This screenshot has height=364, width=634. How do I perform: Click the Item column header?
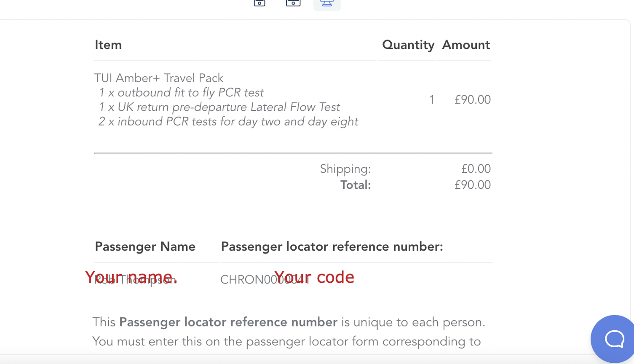[108, 45]
